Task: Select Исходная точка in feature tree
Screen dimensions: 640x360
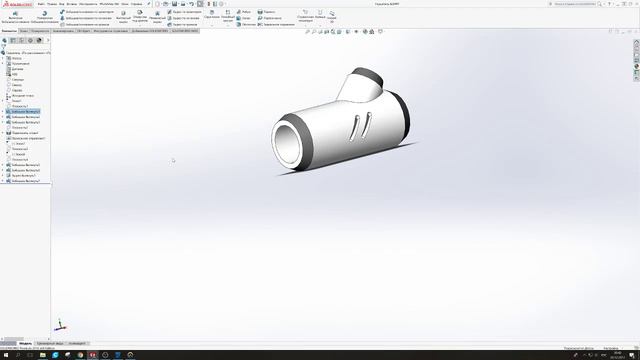Action: click(20, 96)
